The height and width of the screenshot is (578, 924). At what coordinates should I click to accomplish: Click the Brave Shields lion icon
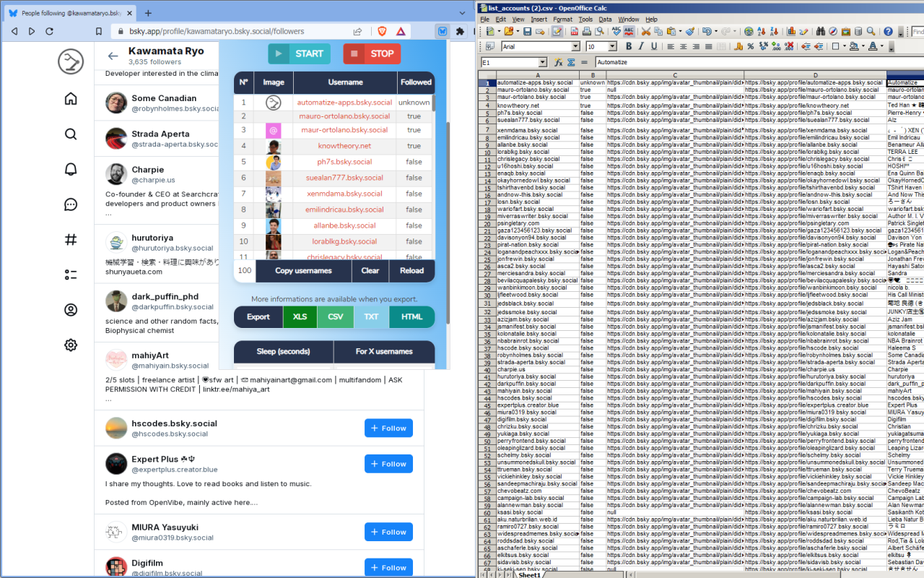(x=382, y=31)
